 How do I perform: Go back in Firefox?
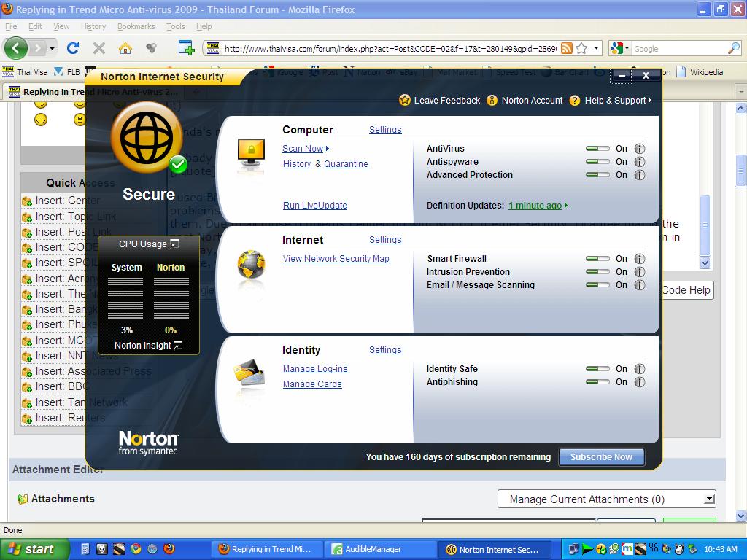tap(16, 48)
